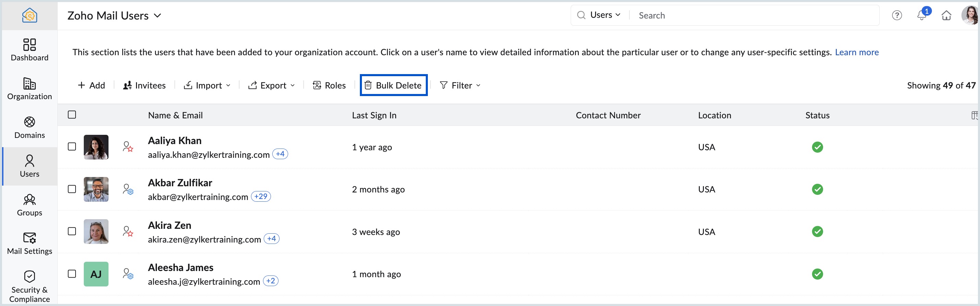Click Akira Zen's active status icon
The height and width of the screenshot is (306, 980).
(817, 231)
